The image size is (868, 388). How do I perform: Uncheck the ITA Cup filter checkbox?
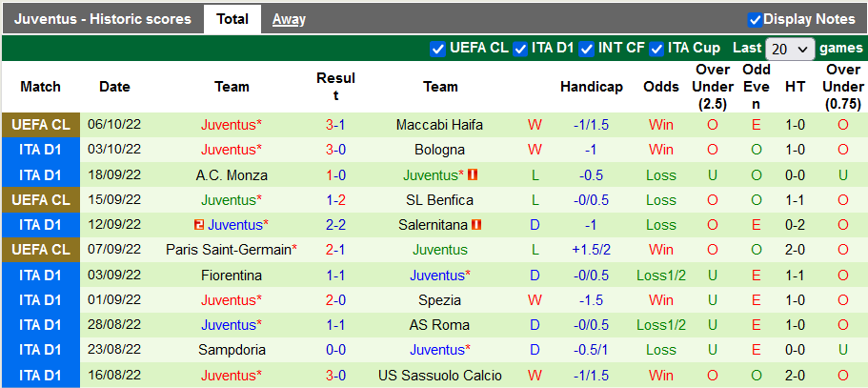656,49
